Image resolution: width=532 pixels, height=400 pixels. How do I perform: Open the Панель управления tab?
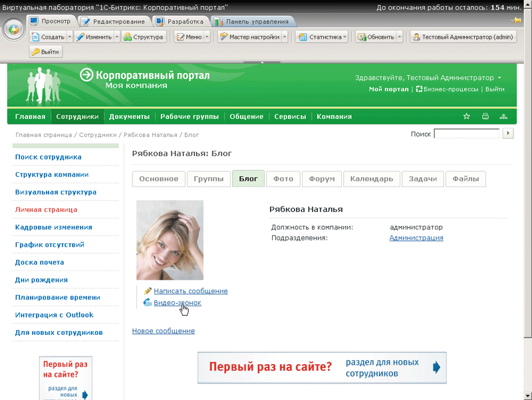(253, 21)
